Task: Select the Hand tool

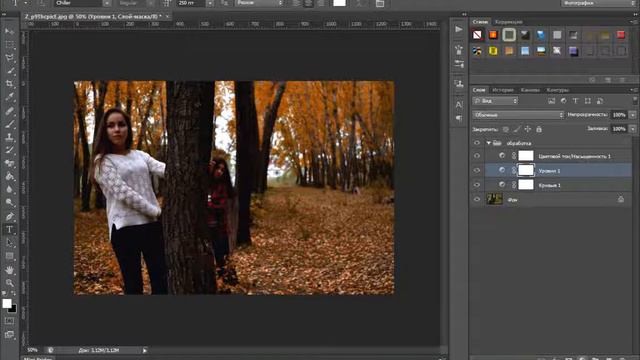Action: (x=9, y=270)
